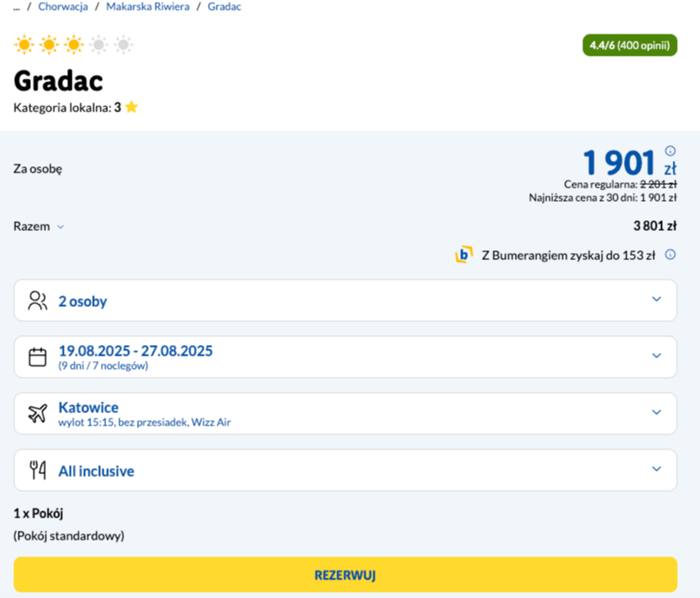Click the second yellow sun rating icon

[49, 44]
